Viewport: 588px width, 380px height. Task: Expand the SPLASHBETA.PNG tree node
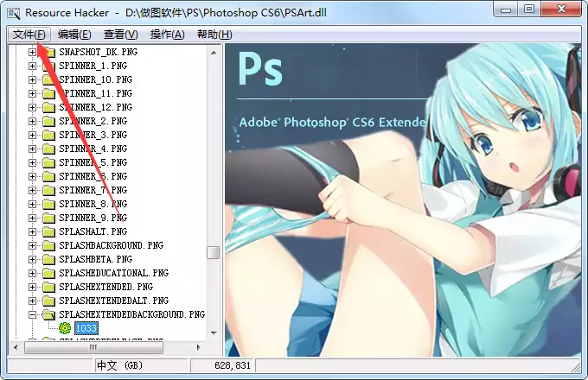pos(33,259)
